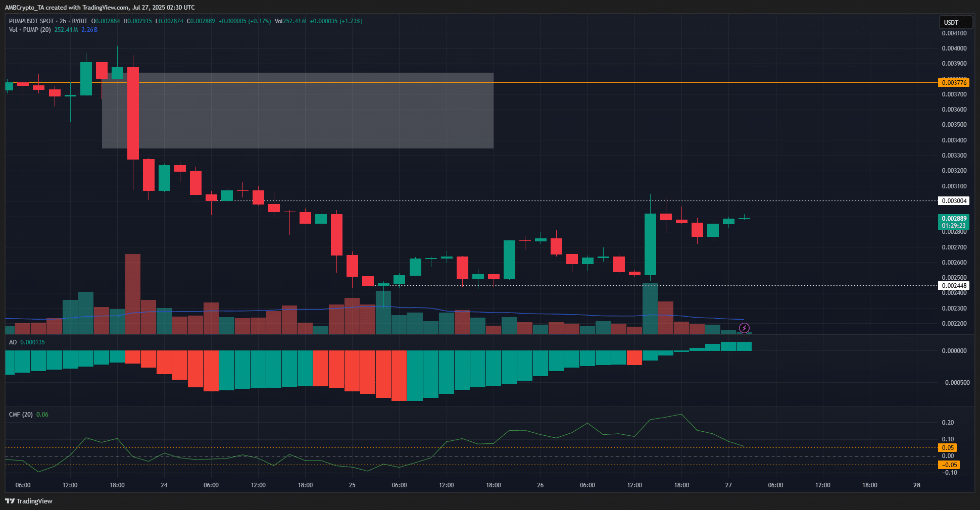Viewport: 980px width, 510px height.
Task: Select the AO indicator legend label
Action: tap(13, 342)
